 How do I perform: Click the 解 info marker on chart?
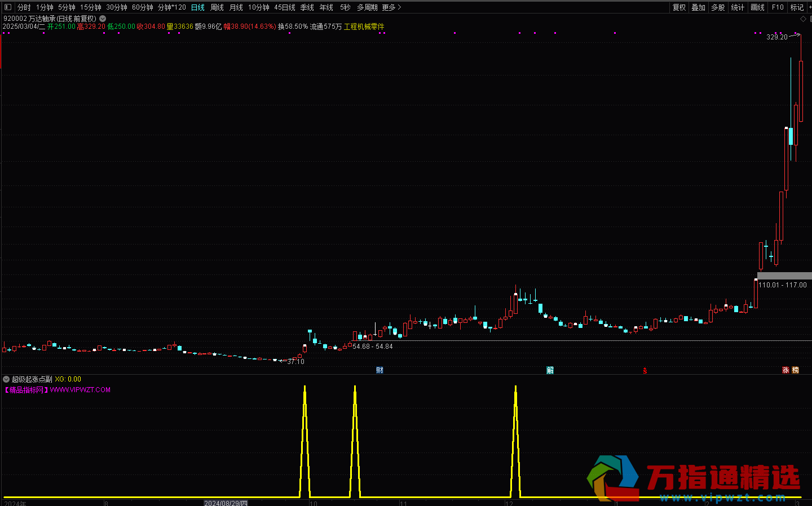click(x=550, y=370)
